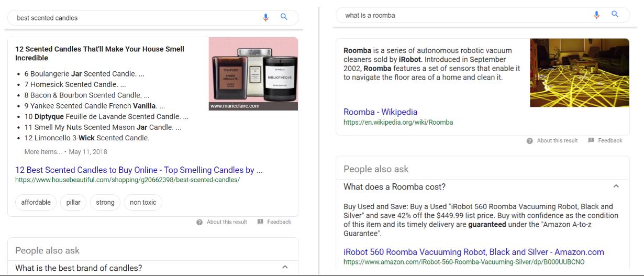This screenshot has width=644, height=276.
Task: Click list item '9 Yankee Scented Candle French Vanilla'
Action: (x=94, y=106)
